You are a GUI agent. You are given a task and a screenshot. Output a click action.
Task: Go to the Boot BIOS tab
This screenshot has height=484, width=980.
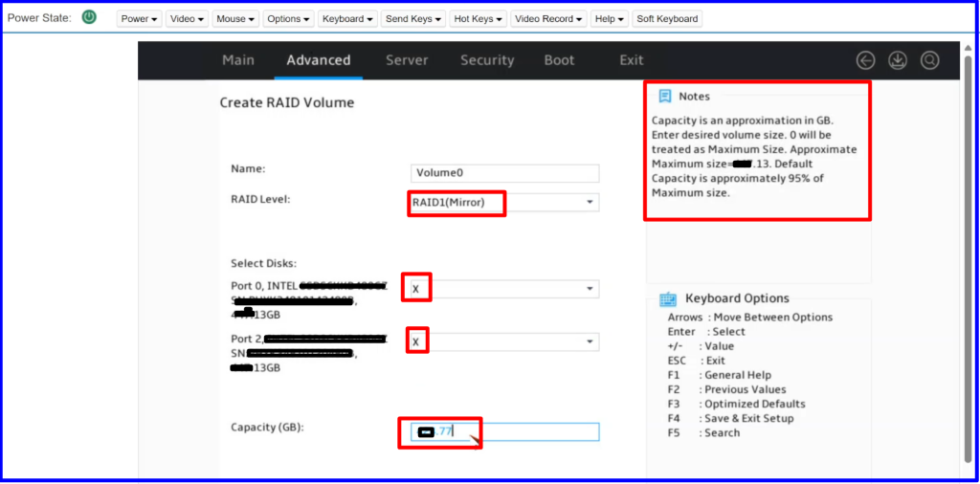coord(559,60)
